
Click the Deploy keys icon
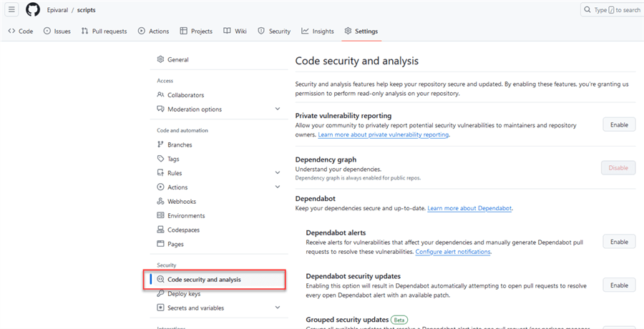tap(160, 293)
